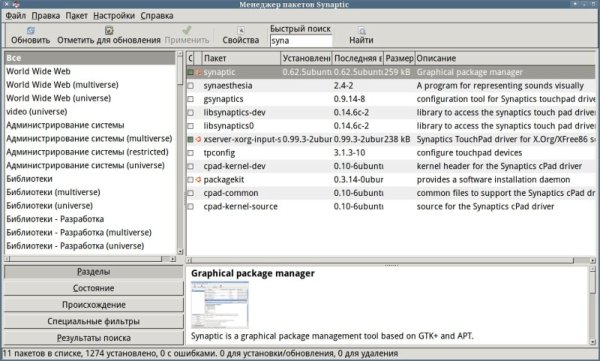This screenshot has width=600, height=361.
Task: Toggle checkbox for xserver-xorg-input package
Action: [191, 139]
